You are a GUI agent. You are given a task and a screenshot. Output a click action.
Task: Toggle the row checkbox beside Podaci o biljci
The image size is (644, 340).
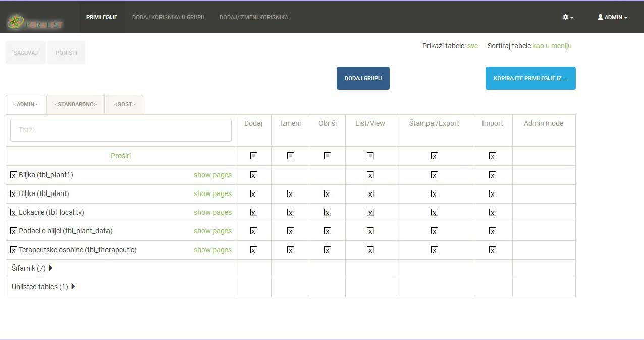pos(14,231)
